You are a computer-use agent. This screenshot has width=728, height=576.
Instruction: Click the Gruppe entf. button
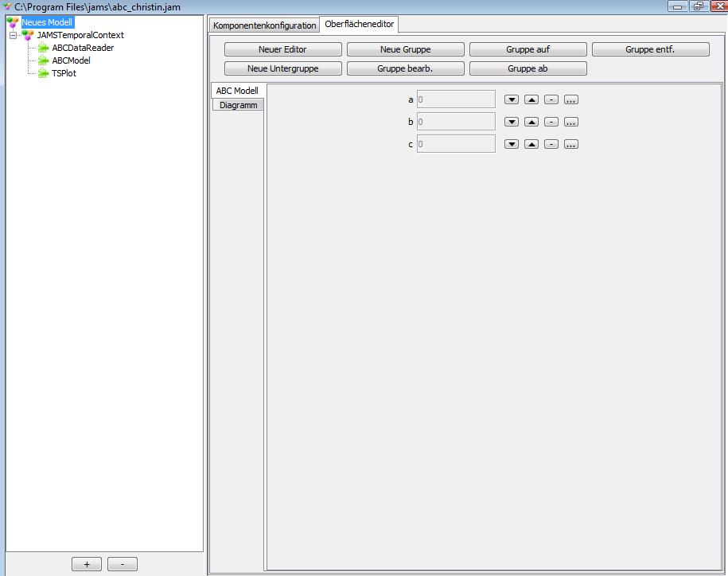point(650,49)
